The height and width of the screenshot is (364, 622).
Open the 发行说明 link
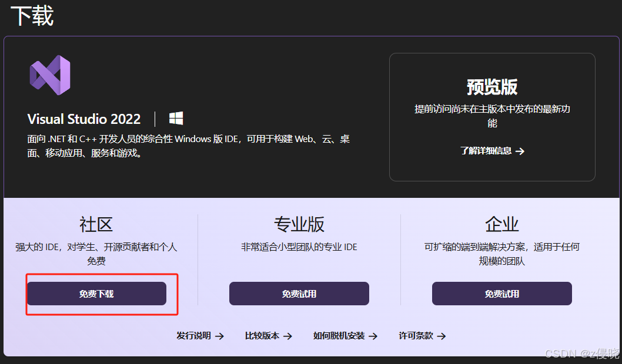point(200,336)
